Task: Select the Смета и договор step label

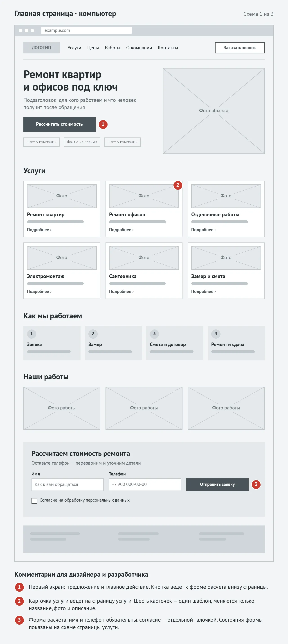Action: pos(168,345)
